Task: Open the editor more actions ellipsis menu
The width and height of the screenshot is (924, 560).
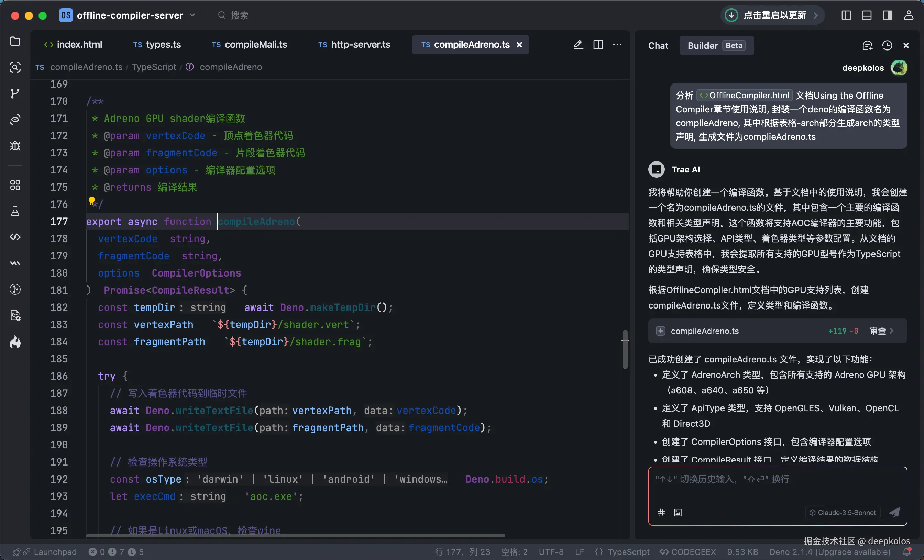Action: 617,45
